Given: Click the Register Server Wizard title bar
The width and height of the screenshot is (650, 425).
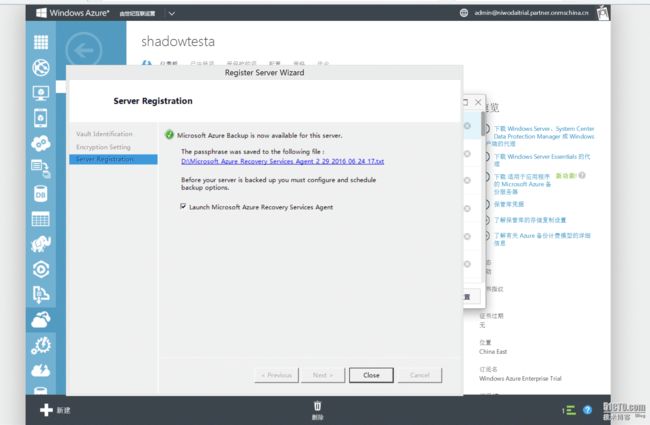Looking at the screenshot, I should [264, 73].
